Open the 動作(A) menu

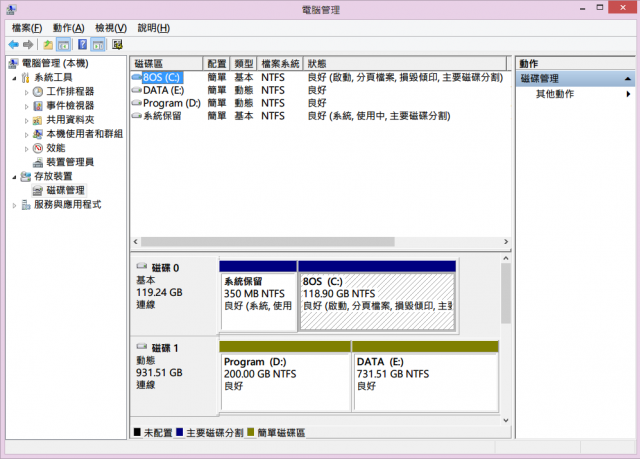pos(69,28)
